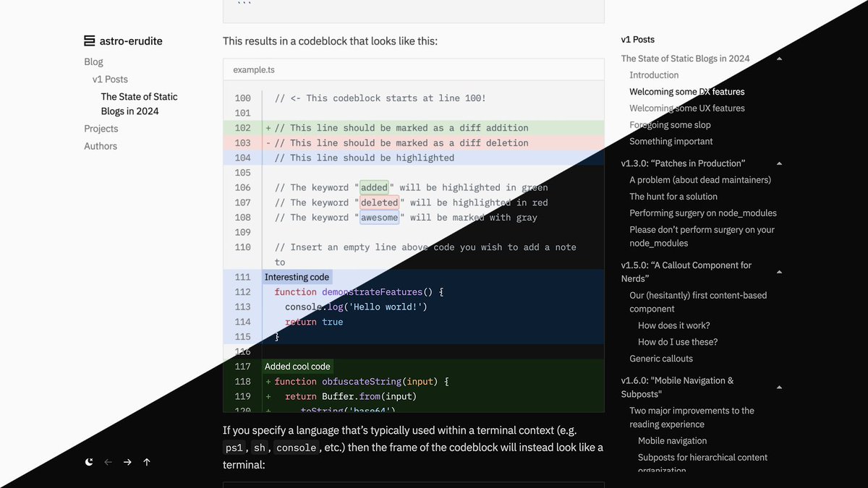Open The State of Static Blogs in table of contents

(x=686, y=59)
